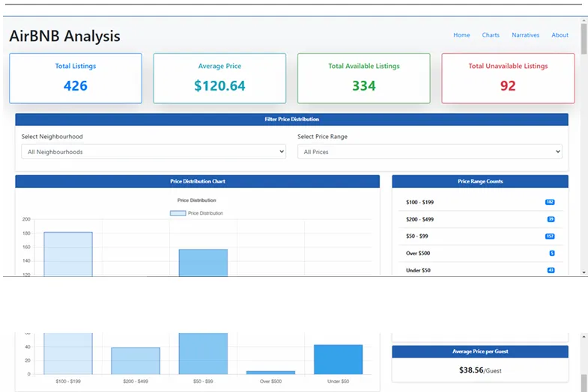Open the Narratives navigation link
This screenshot has width=588, height=392.
click(525, 35)
